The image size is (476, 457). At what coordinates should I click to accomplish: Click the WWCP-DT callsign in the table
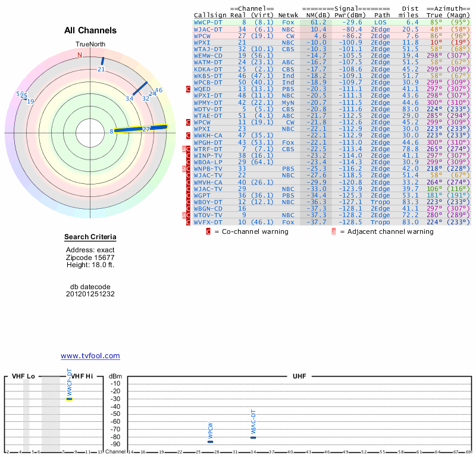(208, 22)
